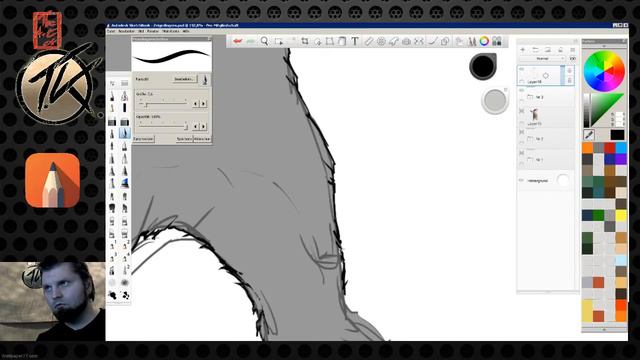Click the black current color box
Viewport: 640px width, 360px height.
[x=617, y=135]
